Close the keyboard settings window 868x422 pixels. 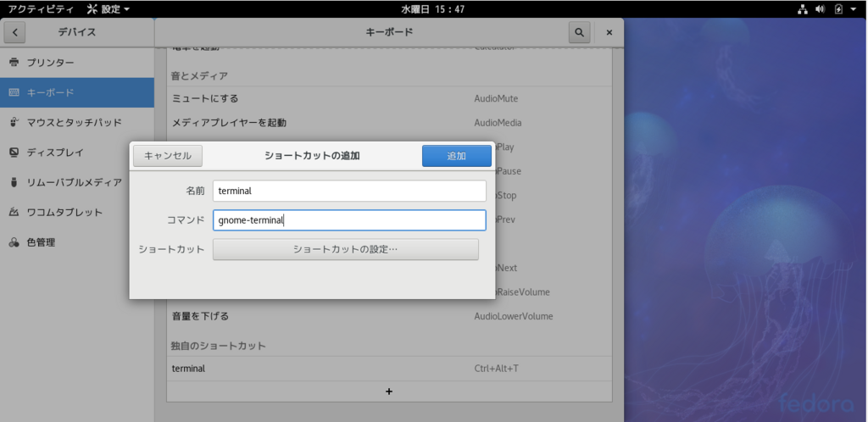(609, 33)
